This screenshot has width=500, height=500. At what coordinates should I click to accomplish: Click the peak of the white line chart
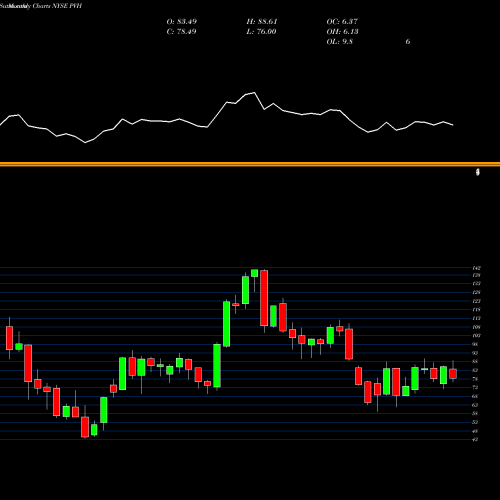[254, 93]
